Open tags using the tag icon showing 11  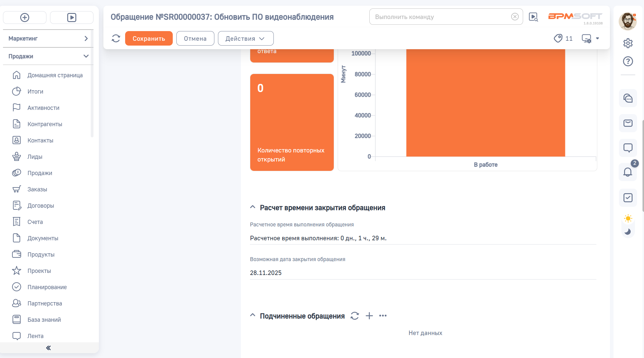558,38
